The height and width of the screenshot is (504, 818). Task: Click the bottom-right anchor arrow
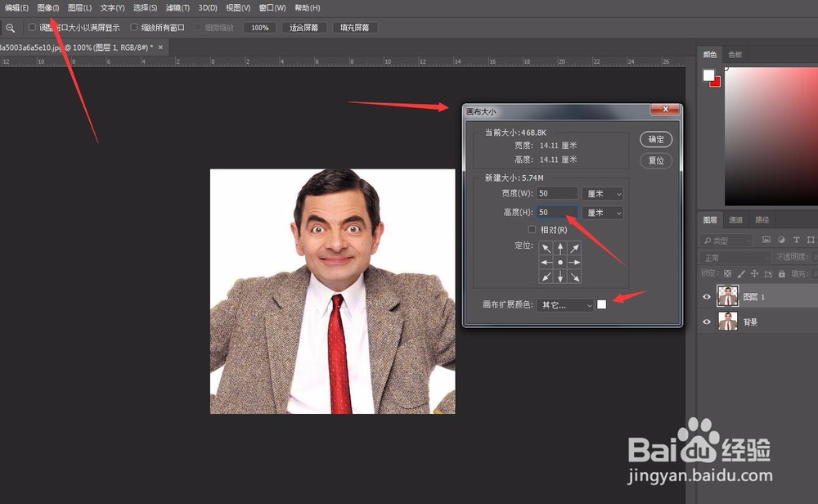click(x=574, y=277)
